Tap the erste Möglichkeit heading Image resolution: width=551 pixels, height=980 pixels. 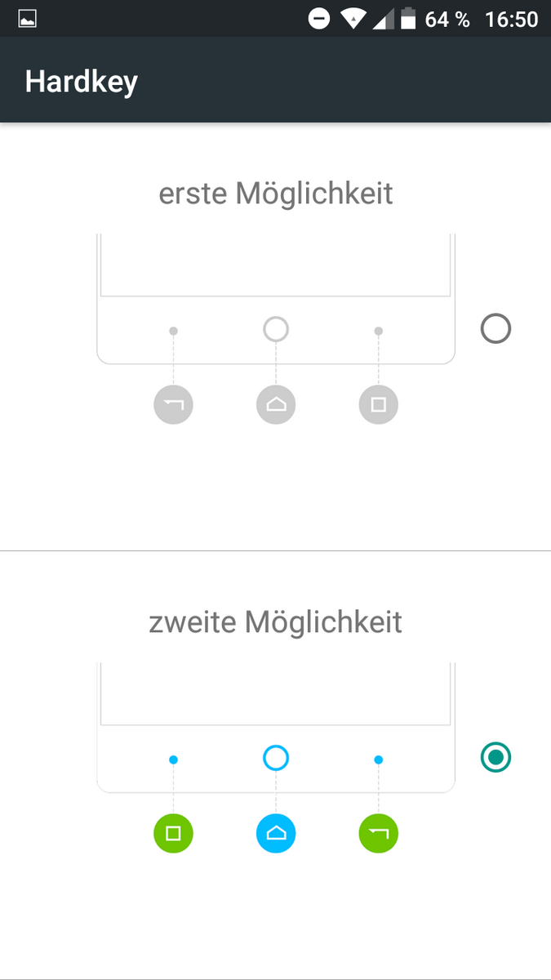[x=276, y=194]
